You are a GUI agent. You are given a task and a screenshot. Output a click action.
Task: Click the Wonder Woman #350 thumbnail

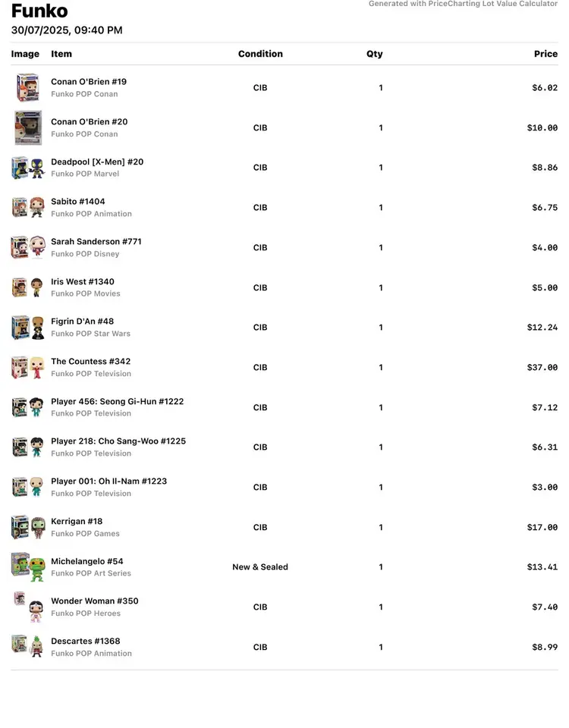27,607
